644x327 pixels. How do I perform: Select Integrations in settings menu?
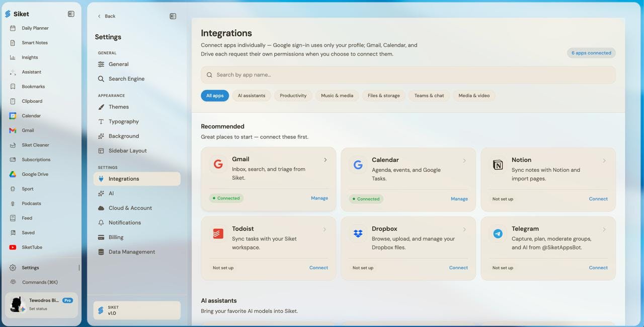point(137,179)
